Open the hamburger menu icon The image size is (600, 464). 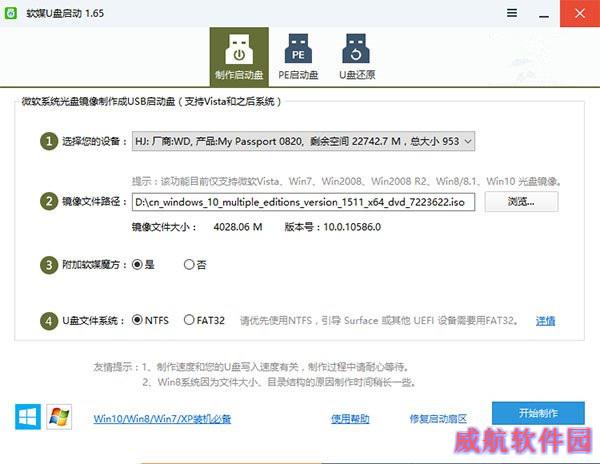pos(512,13)
